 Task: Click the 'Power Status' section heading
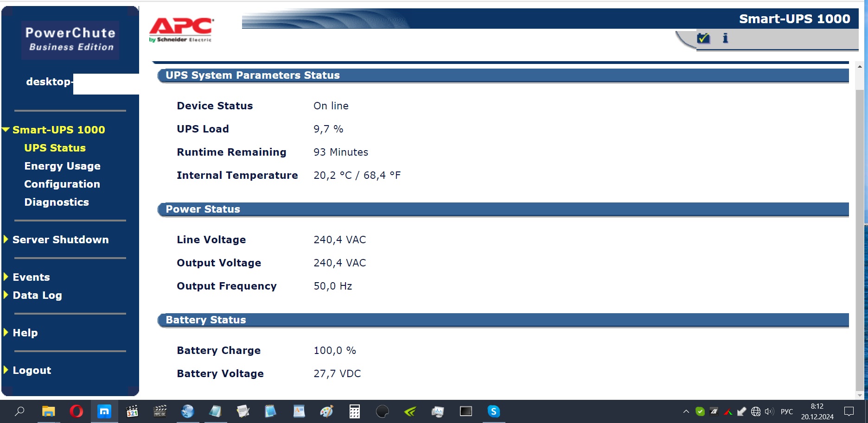pyautogui.click(x=203, y=209)
